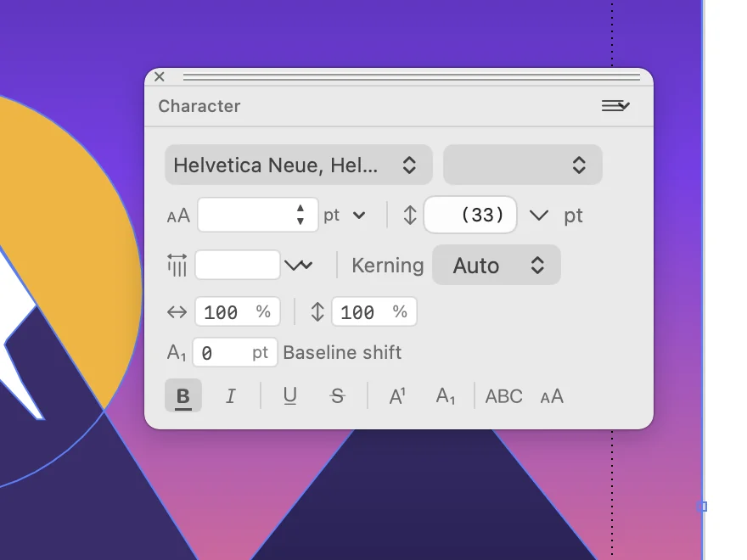This screenshot has width=747, height=560.
Task: Open the Character panel options menu
Action: (x=615, y=106)
